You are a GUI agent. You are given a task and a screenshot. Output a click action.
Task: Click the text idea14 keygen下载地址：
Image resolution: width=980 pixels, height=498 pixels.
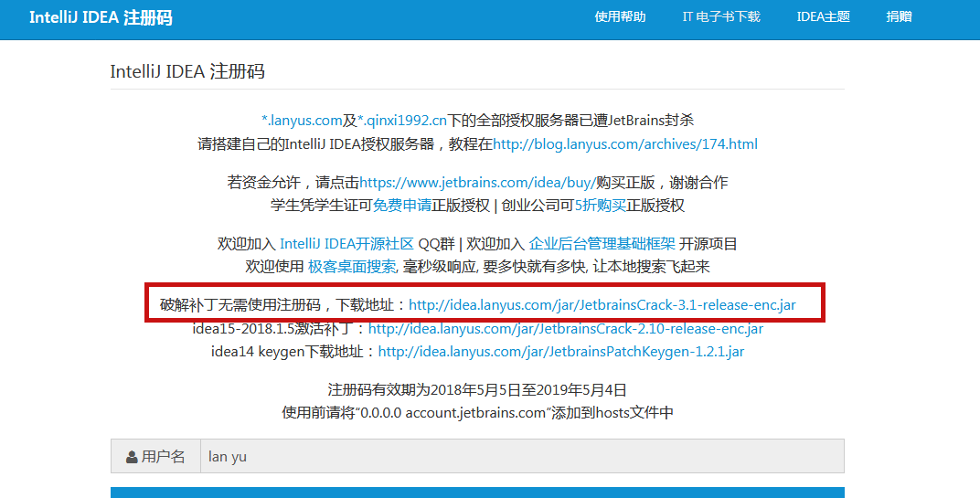tap(294, 352)
